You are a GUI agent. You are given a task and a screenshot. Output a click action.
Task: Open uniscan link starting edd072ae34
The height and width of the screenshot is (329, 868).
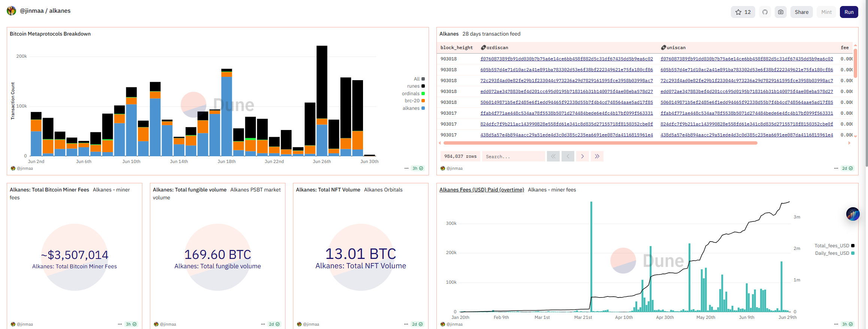point(747,91)
